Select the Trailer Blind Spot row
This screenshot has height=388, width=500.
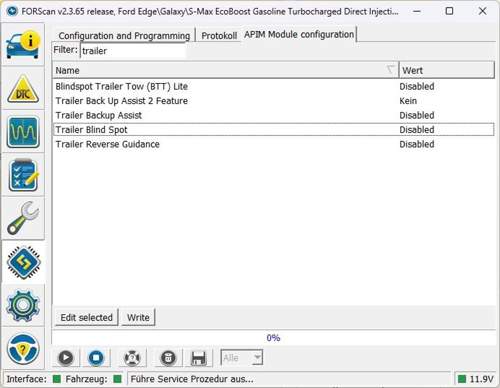pyautogui.click(x=273, y=130)
